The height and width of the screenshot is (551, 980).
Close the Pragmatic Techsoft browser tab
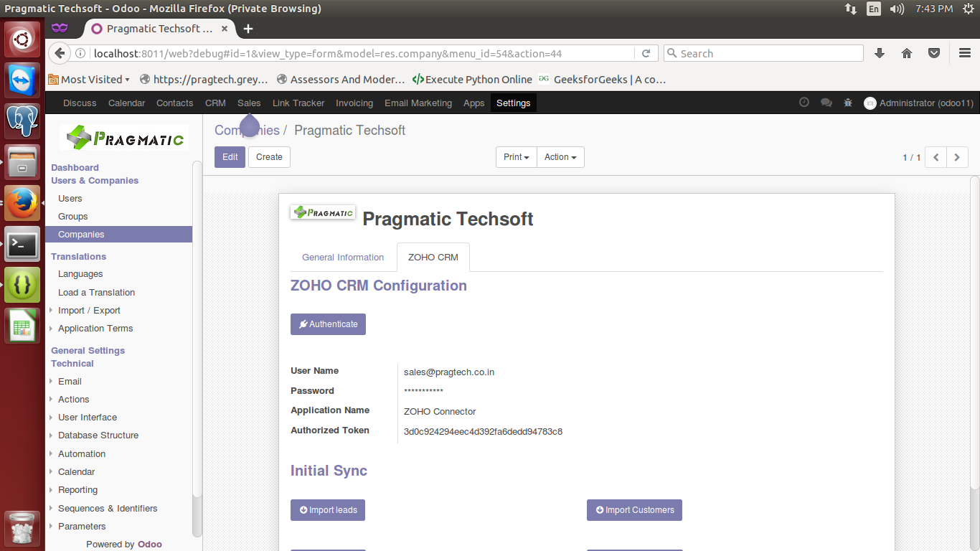(x=225, y=29)
